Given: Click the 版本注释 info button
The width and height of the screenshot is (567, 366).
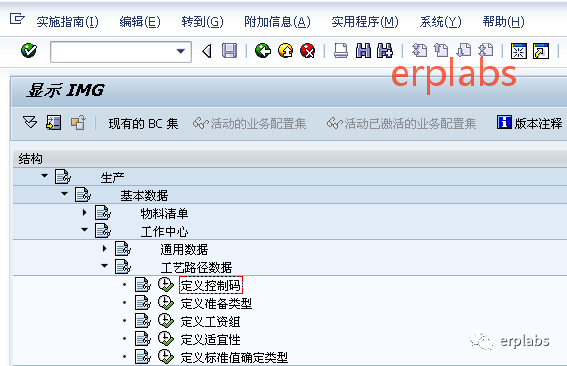Looking at the screenshot, I should click(x=529, y=123).
